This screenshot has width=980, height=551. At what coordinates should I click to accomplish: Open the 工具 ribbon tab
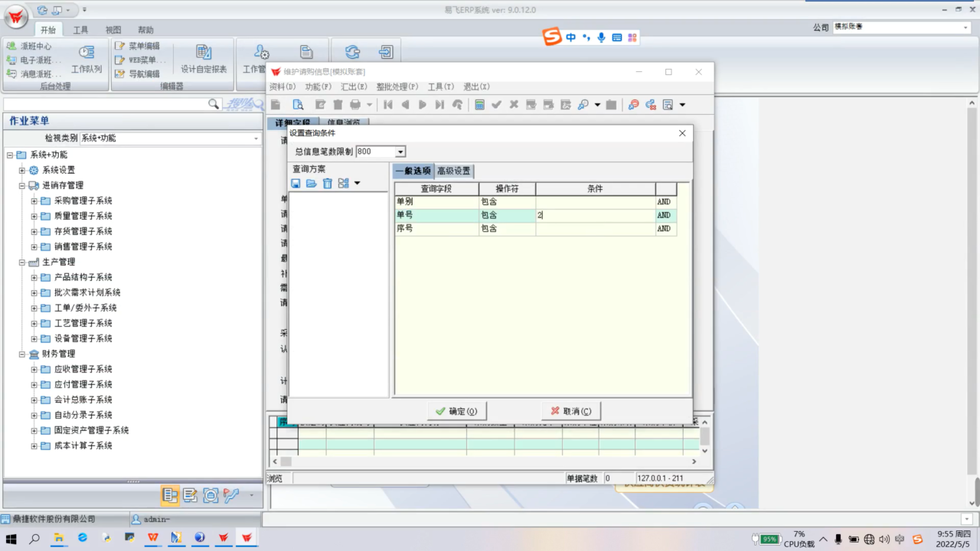pyautogui.click(x=80, y=30)
